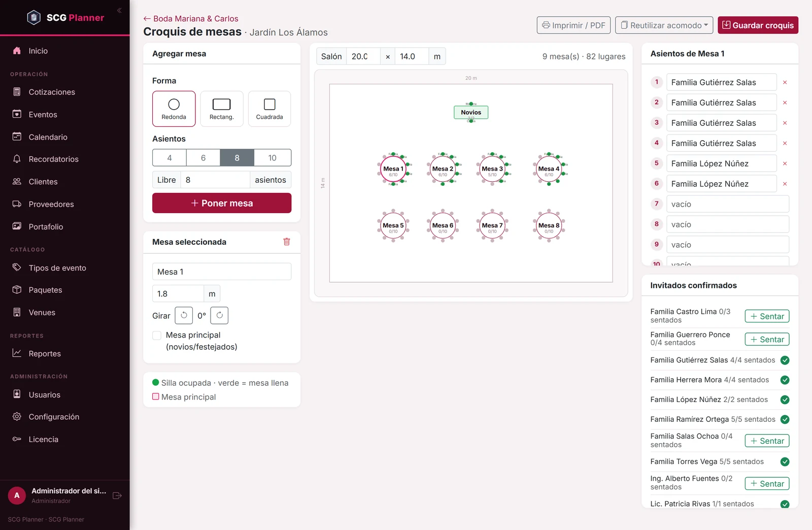The height and width of the screenshot is (530, 812).
Task: Check Mesa principal (novios/festejados)
Action: (x=157, y=336)
